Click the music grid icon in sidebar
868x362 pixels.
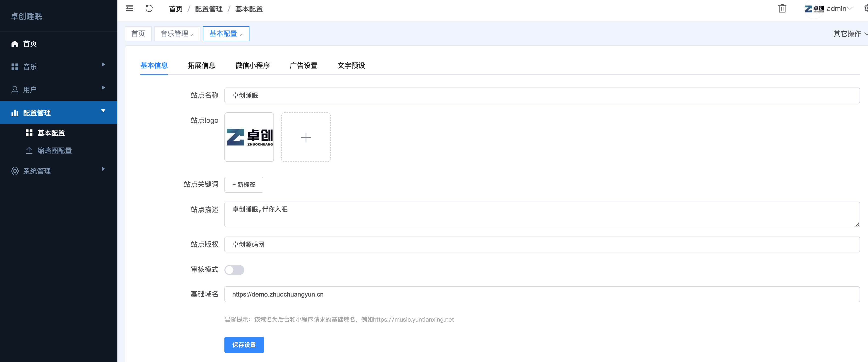15,67
